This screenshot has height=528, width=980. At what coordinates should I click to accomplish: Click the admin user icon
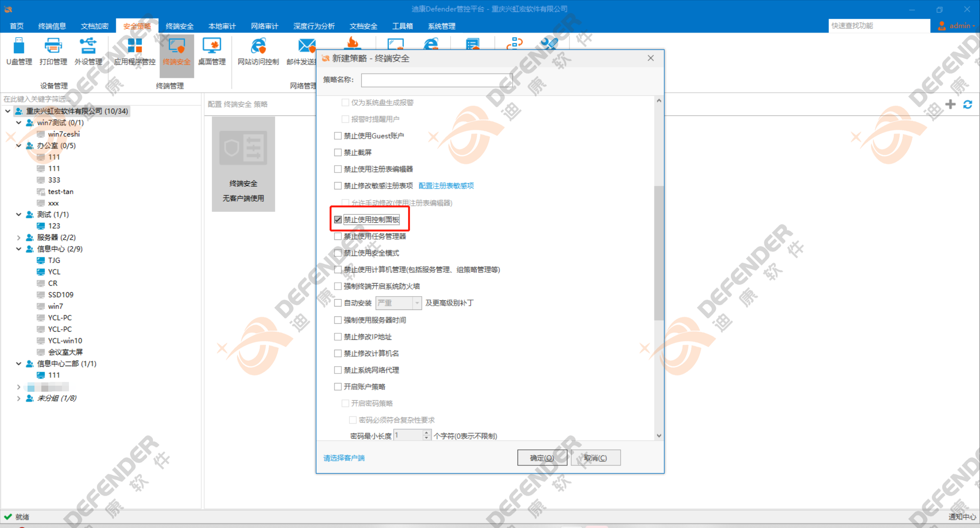pos(942,26)
